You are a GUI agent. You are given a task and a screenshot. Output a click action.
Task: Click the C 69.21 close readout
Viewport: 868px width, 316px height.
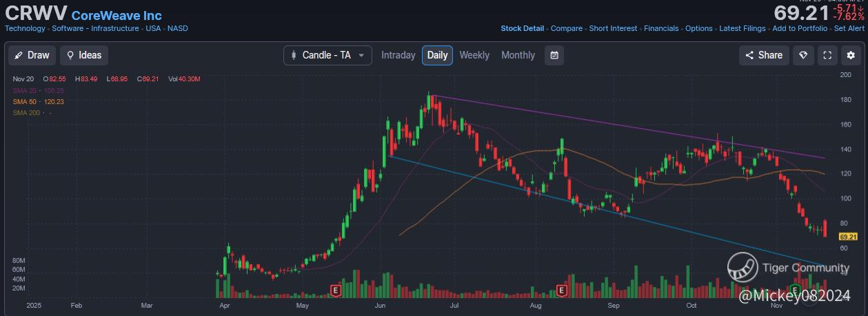148,79
